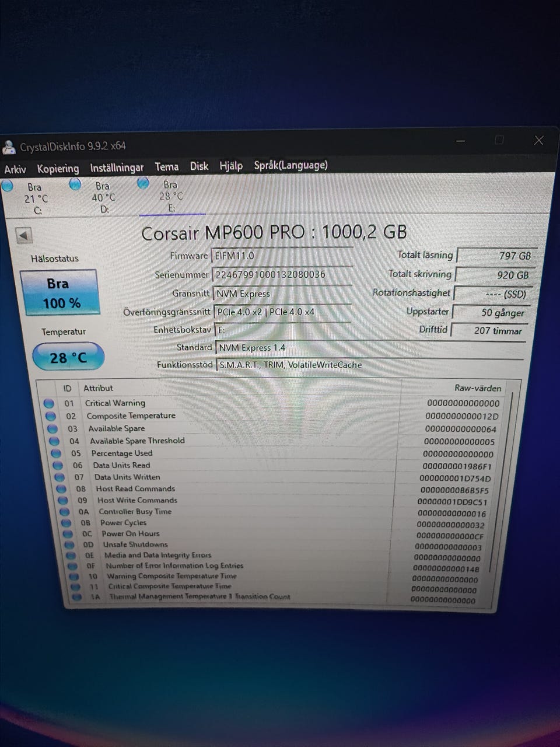
Task: Click status orb of Available Spare Threshold row
Action: tap(54, 441)
